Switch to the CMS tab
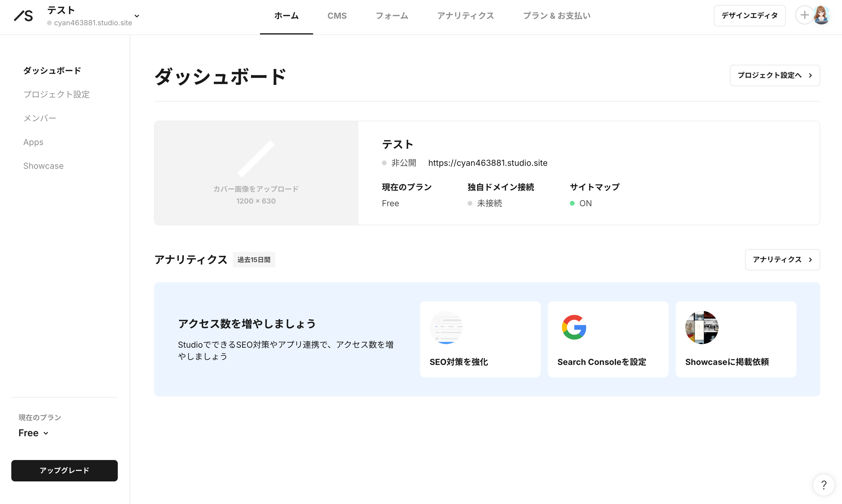The image size is (842, 504). 337,16
